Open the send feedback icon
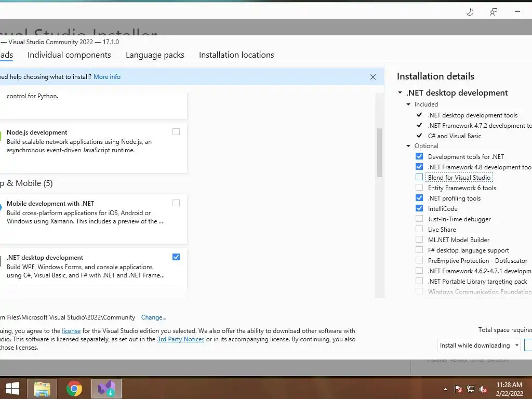The height and width of the screenshot is (399, 532). (x=494, y=12)
